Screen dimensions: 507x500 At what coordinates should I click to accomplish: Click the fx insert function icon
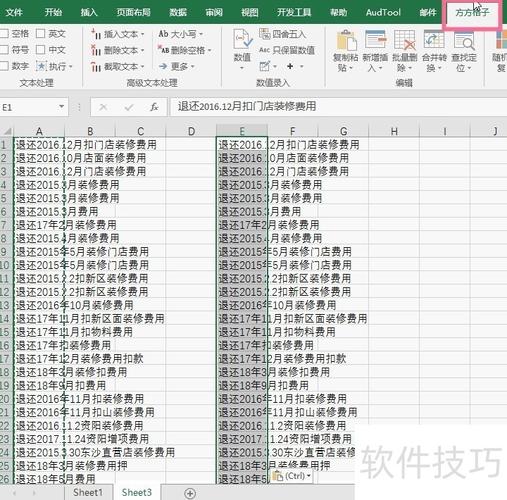click(x=154, y=107)
